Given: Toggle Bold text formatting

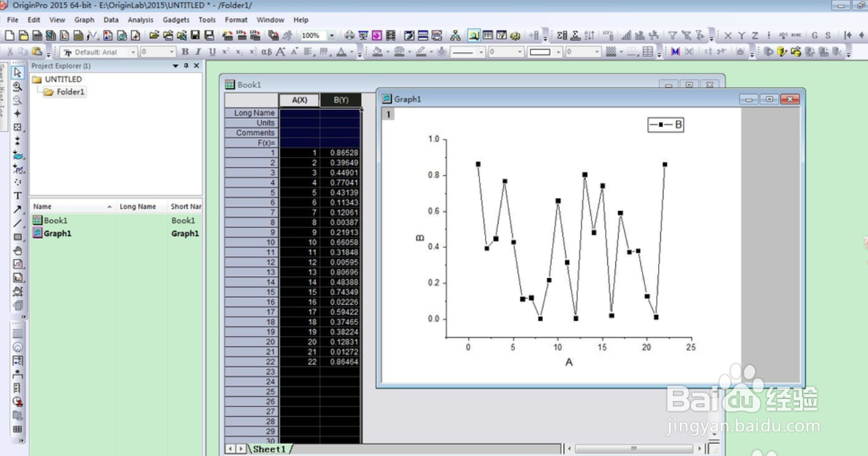Looking at the screenshot, I should click(x=185, y=52).
